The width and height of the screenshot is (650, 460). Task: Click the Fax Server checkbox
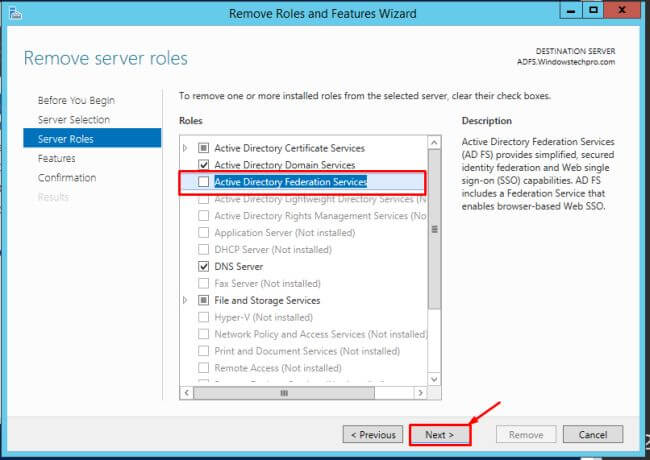click(203, 283)
